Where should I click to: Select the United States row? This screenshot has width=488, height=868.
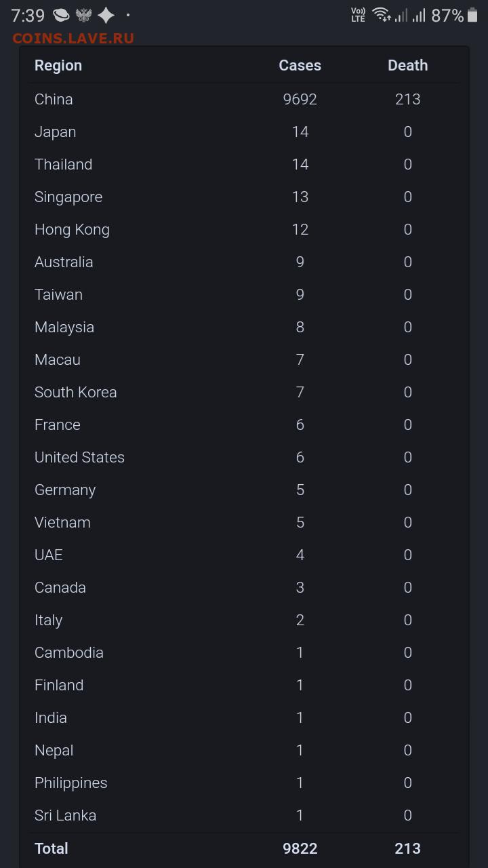pyautogui.click(x=79, y=457)
